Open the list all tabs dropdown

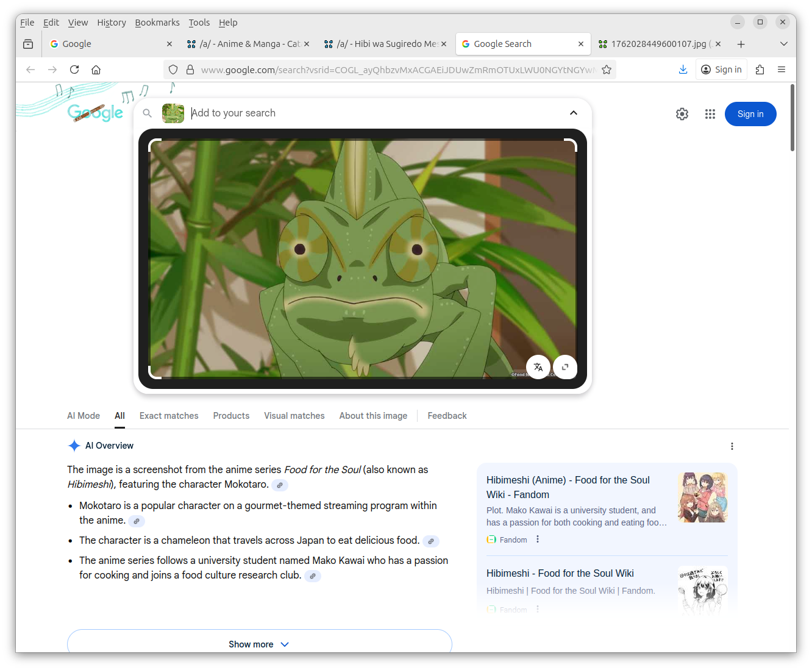coord(784,44)
